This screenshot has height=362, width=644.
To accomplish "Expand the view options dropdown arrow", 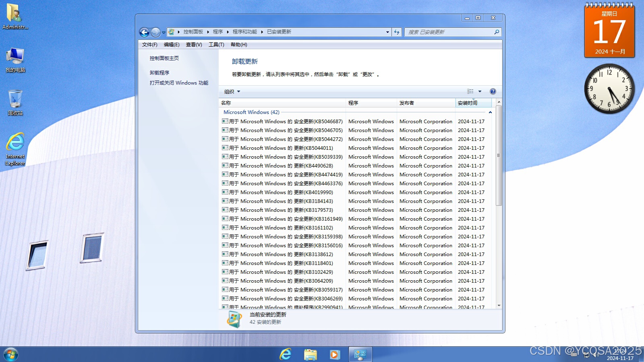I will click(x=480, y=91).
